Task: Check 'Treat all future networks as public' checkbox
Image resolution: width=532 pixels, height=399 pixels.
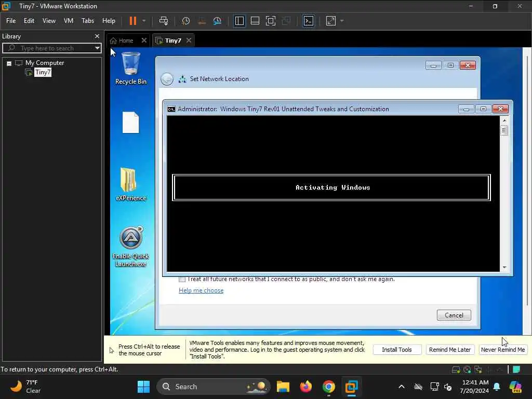Action: click(182, 279)
